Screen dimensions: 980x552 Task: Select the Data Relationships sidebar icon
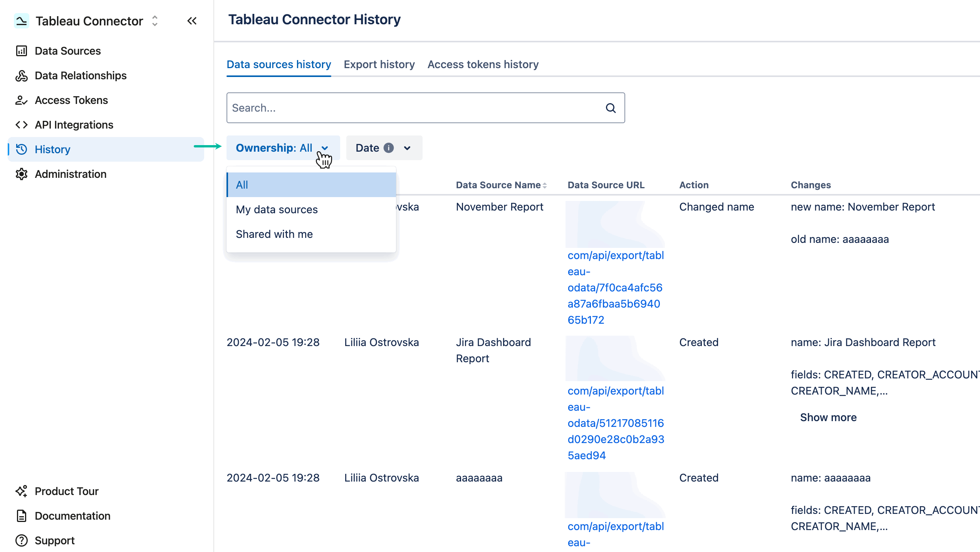(x=22, y=75)
